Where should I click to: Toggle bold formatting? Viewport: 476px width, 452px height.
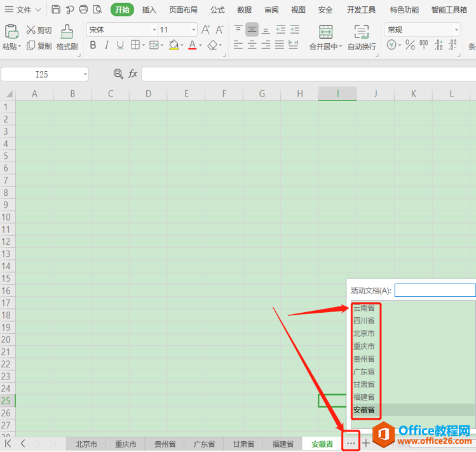(93, 45)
